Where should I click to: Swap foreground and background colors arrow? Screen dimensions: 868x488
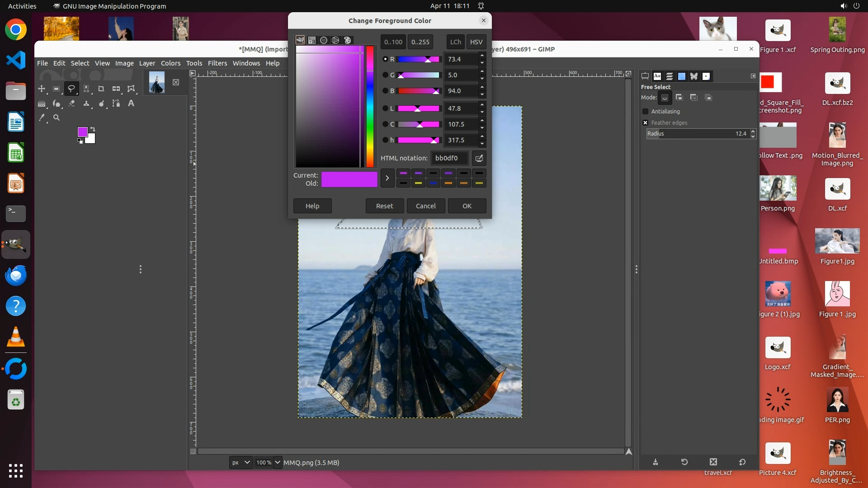pyautogui.click(x=93, y=129)
